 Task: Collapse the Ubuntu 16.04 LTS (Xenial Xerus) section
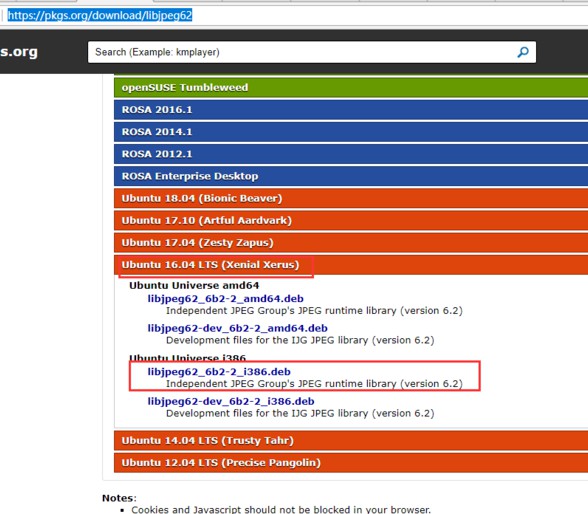tap(351, 265)
